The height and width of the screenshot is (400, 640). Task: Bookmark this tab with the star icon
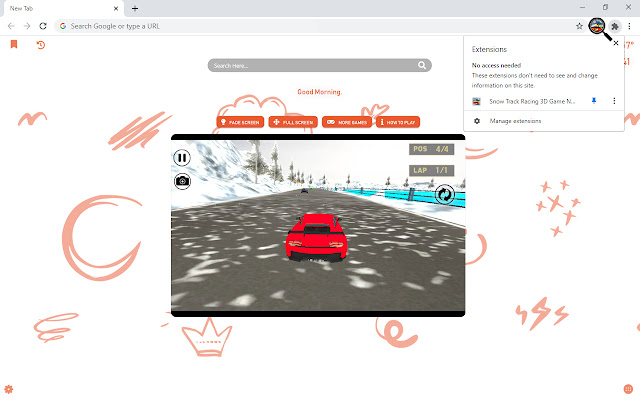click(x=579, y=26)
